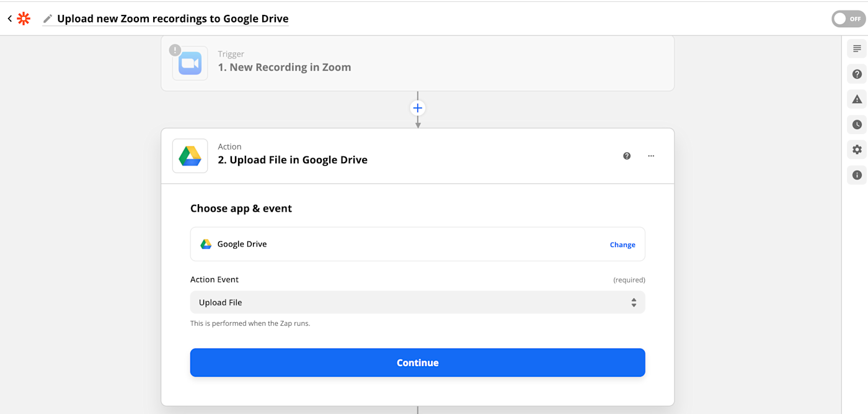Click the "Action Event" label
The image size is (868, 414).
point(215,279)
